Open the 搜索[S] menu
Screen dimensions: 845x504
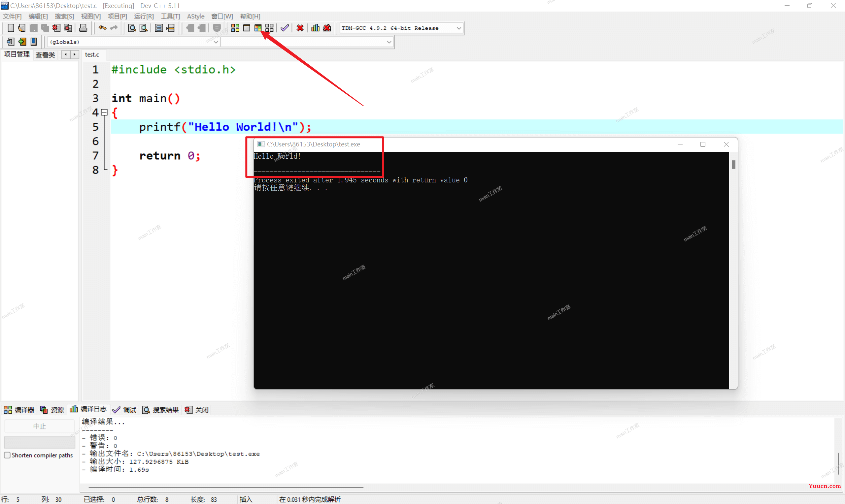click(x=64, y=16)
